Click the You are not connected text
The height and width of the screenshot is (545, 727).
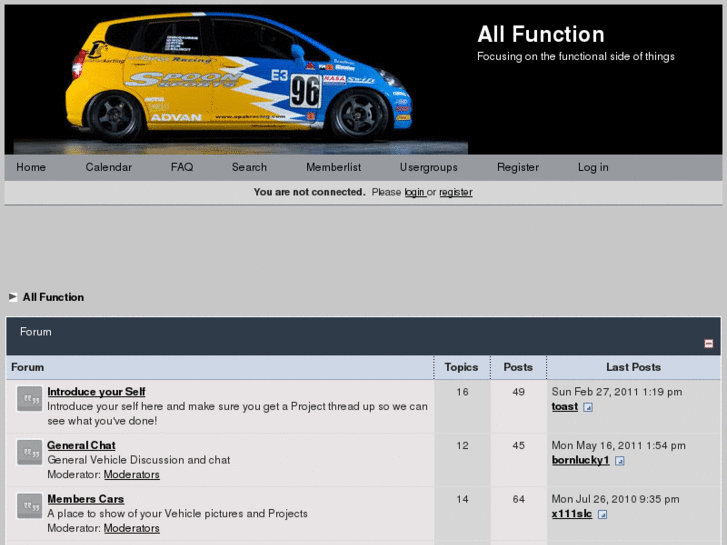click(309, 192)
